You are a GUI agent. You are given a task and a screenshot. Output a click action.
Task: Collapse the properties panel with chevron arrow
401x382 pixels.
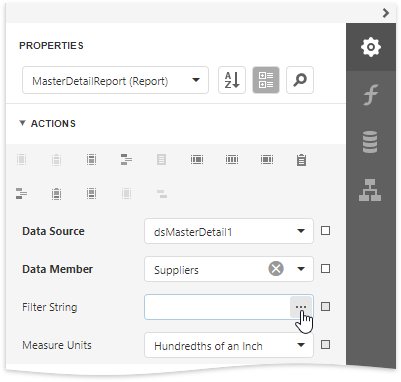coord(386,13)
